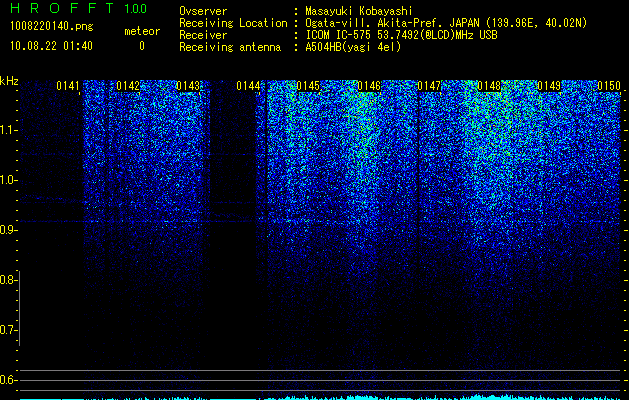Click the 1.0 frequency axis label
This screenshot has height=400, width=629.
[x=8, y=180]
